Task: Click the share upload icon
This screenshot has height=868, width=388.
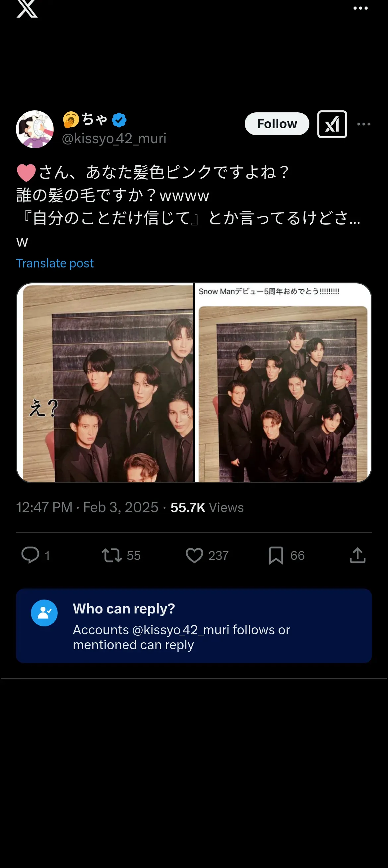Action: pyautogui.click(x=358, y=555)
